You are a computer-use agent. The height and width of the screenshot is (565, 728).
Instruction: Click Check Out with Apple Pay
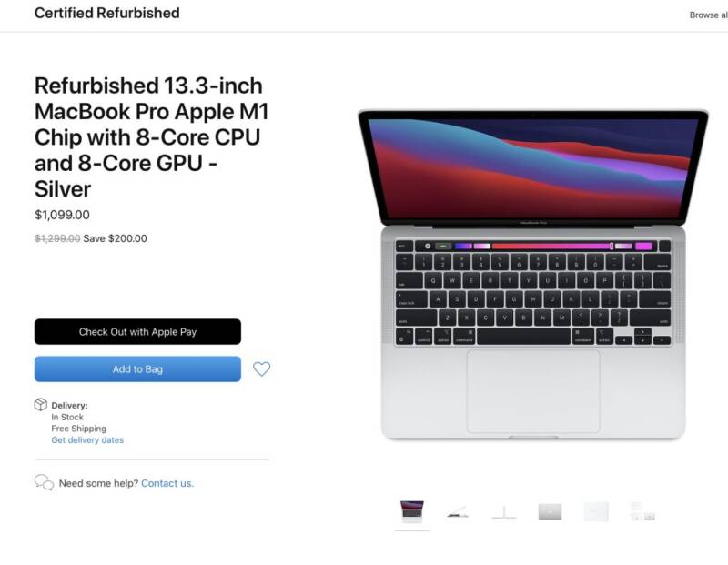tap(137, 331)
